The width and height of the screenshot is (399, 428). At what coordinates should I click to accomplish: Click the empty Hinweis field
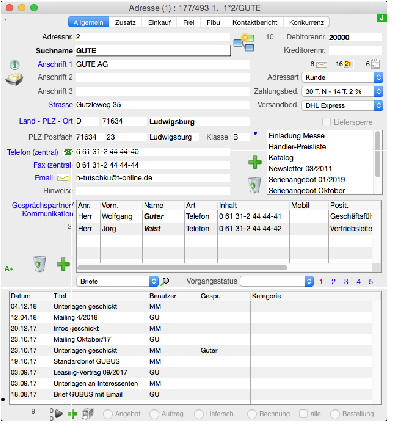click(153, 191)
